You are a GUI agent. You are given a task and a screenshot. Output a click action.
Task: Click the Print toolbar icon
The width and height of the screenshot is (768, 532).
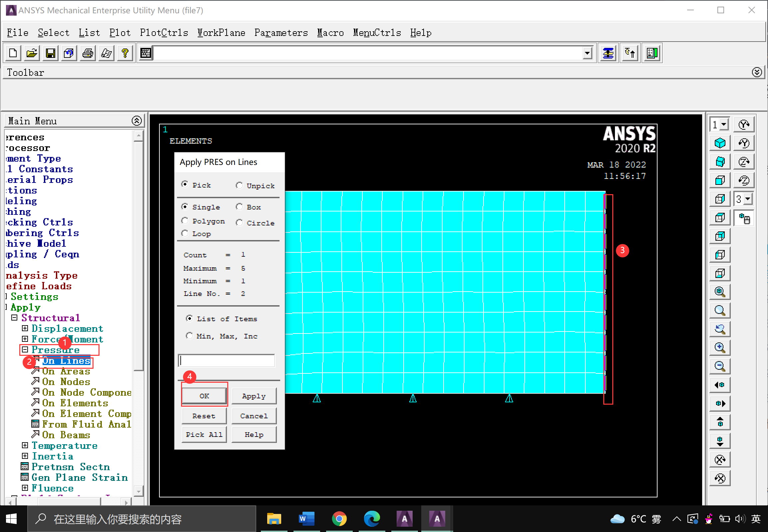click(88, 53)
